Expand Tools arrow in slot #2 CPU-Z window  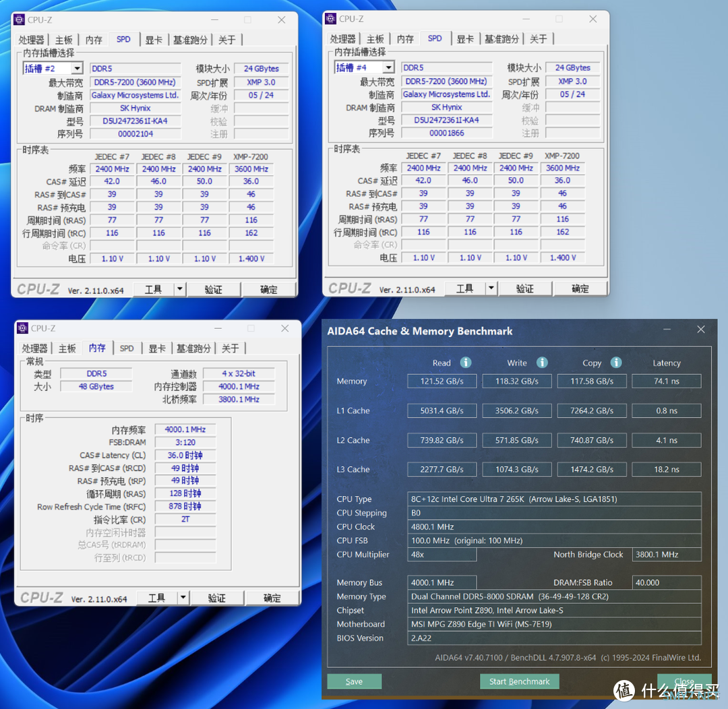pyautogui.click(x=180, y=289)
